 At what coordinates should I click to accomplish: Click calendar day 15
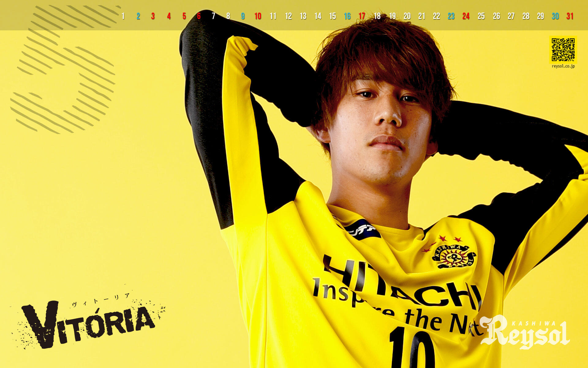(333, 16)
